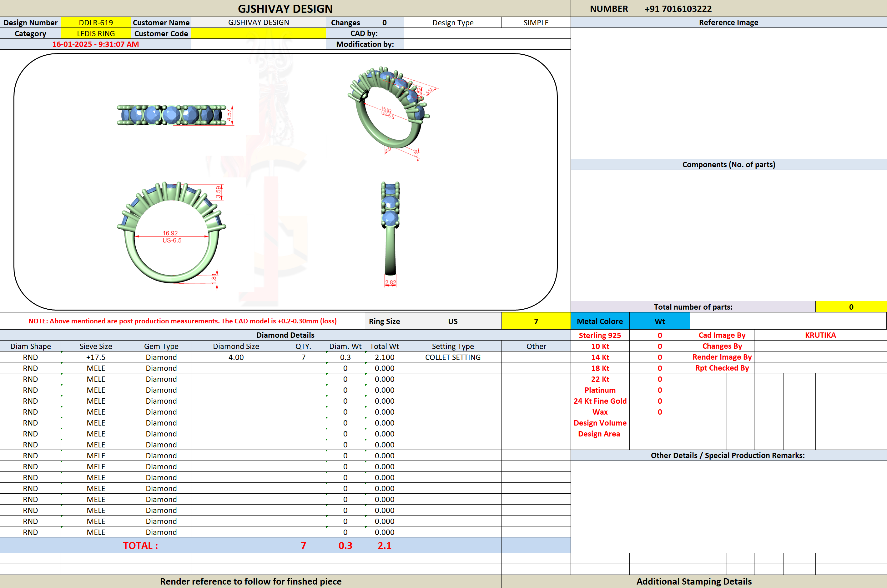
Task: Select the Sterling 925 metal row label
Action: pyautogui.click(x=600, y=335)
